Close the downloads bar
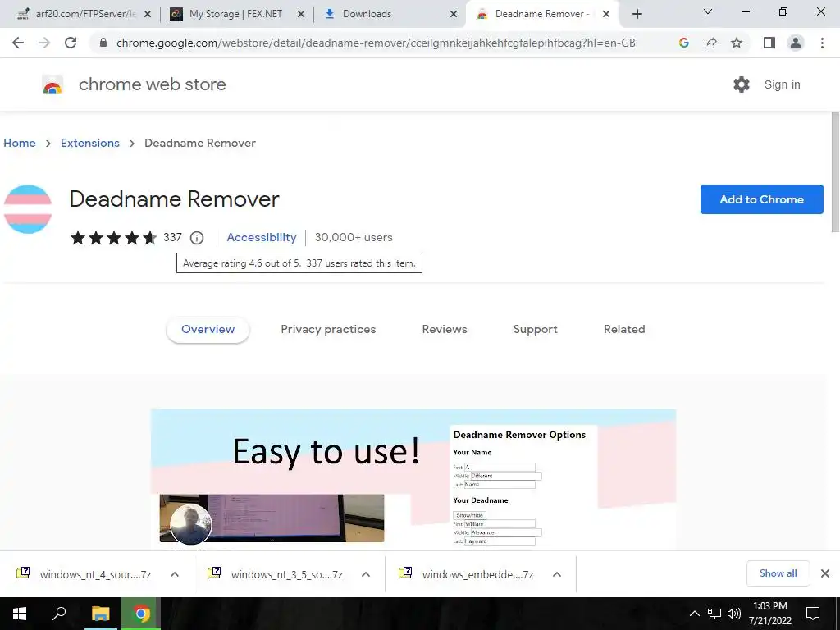Screen dimensions: 840x630 (825, 573)
